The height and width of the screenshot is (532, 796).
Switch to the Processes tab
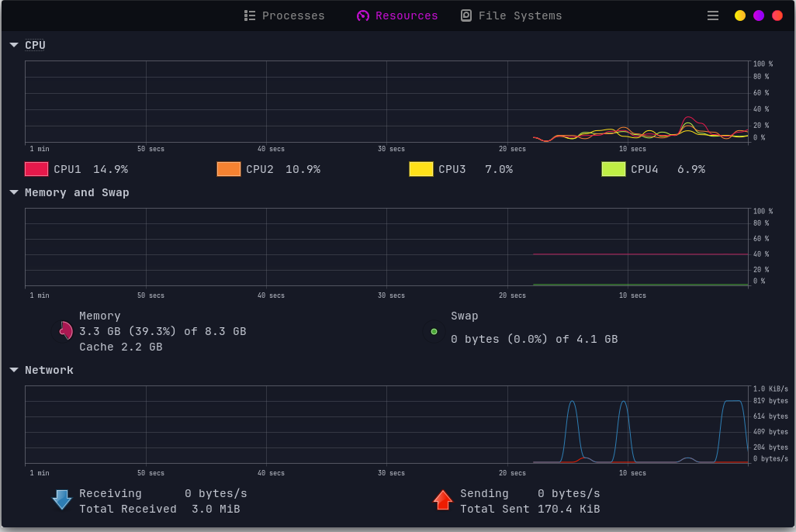pyautogui.click(x=284, y=15)
